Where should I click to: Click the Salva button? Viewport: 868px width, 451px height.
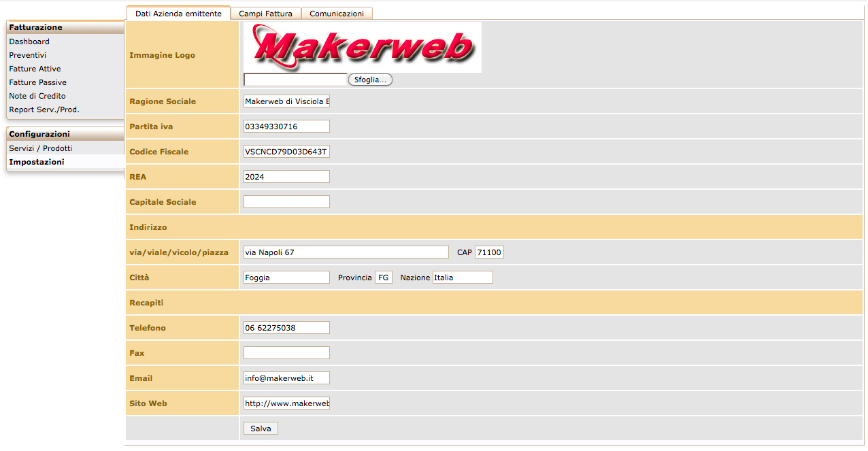tap(261, 429)
